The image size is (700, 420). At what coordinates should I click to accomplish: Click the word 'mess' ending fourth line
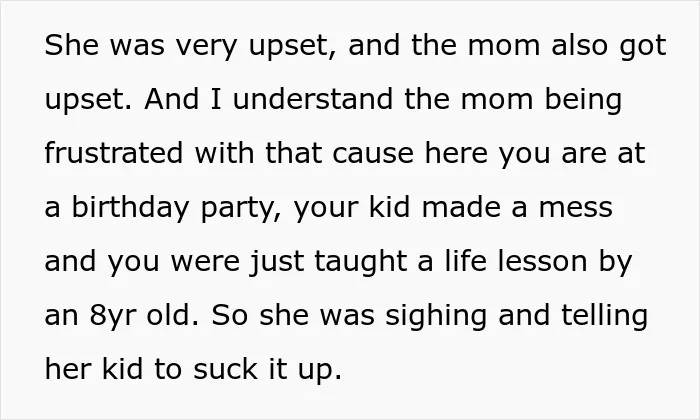click(x=576, y=208)
